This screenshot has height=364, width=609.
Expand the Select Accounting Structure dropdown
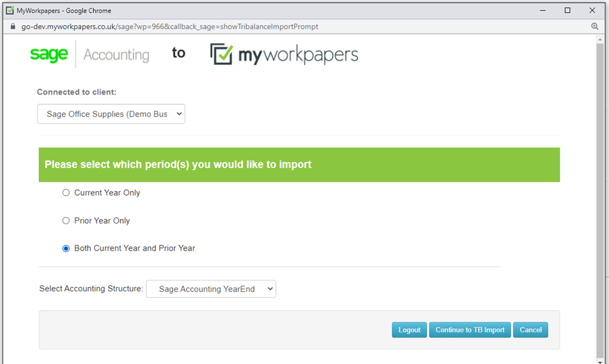pos(211,289)
